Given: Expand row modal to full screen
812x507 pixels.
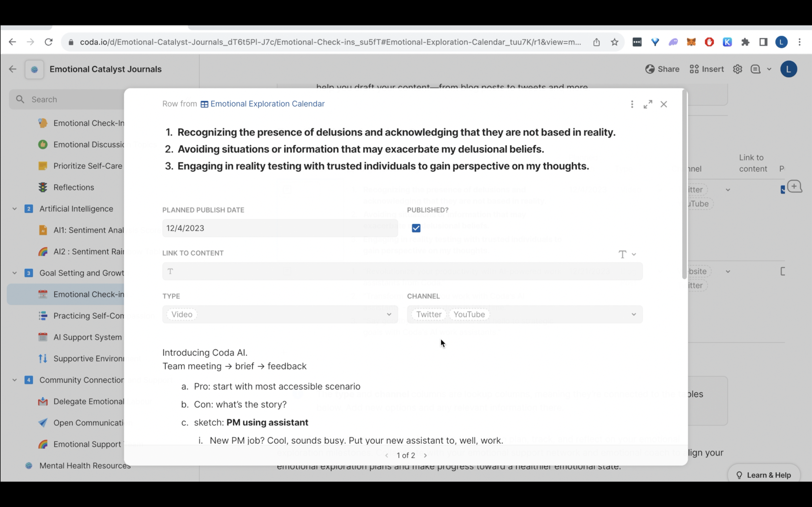Looking at the screenshot, I should tap(648, 104).
